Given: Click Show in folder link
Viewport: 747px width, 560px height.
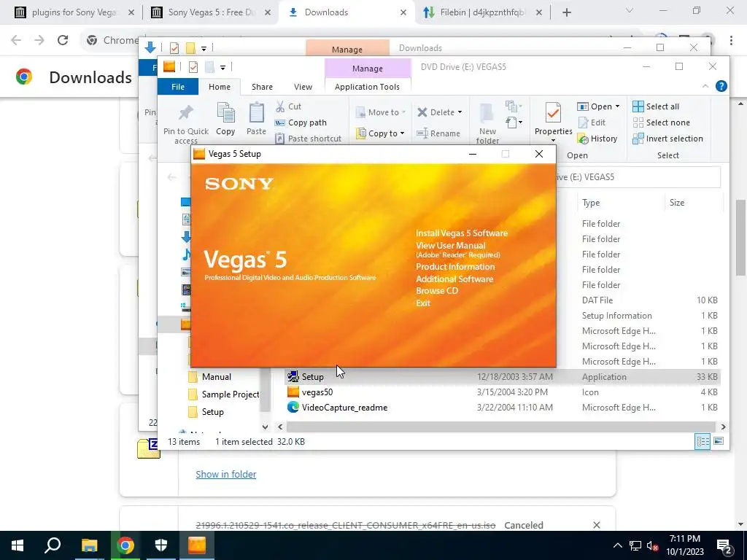Looking at the screenshot, I should 226,474.
